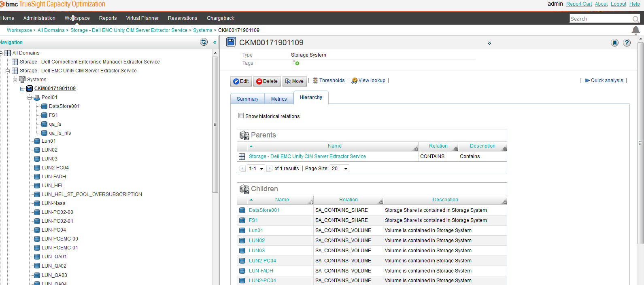Viewport: 644px width, 285px height.
Task: Switch to the Summary tab
Action: [247, 99]
